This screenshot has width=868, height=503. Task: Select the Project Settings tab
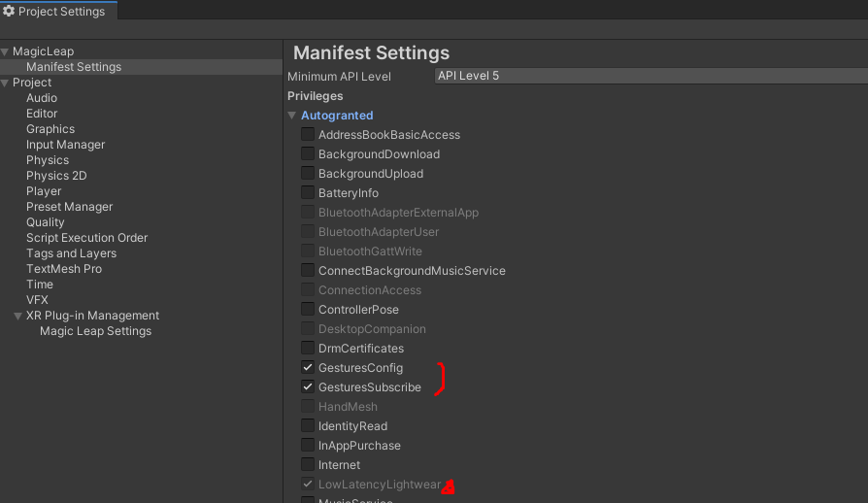(60, 12)
